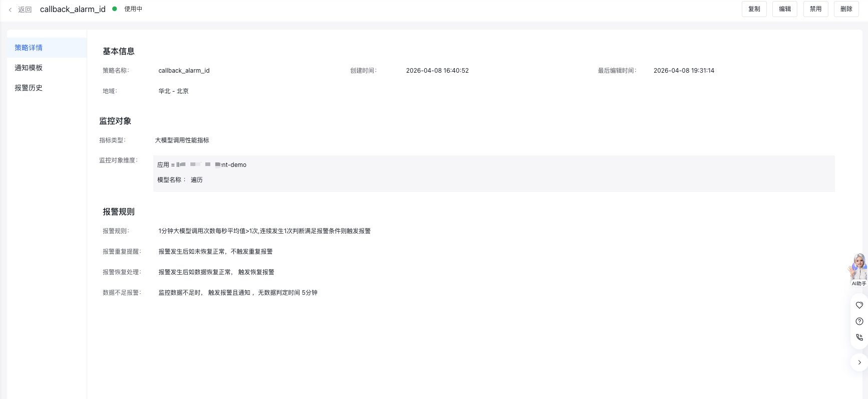Screen dimensions: 868x399
Task: Click the 删除 button
Action: 846,9
